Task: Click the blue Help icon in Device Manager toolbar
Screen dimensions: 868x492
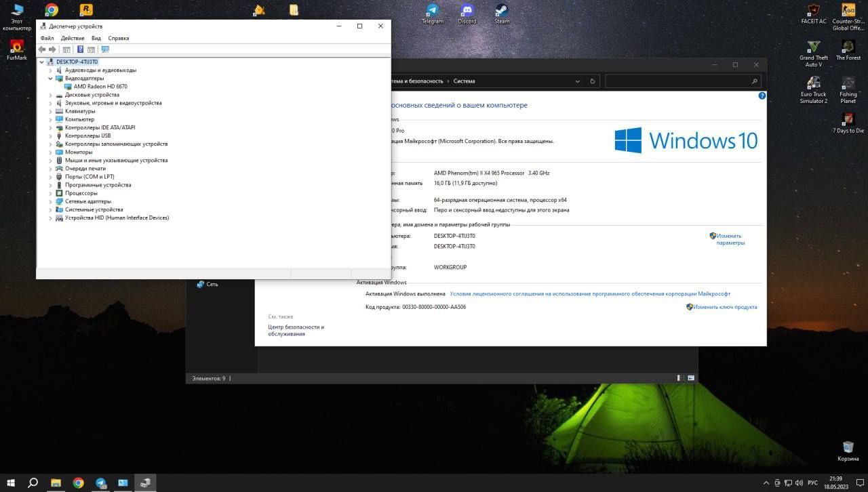Action: (x=80, y=49)
